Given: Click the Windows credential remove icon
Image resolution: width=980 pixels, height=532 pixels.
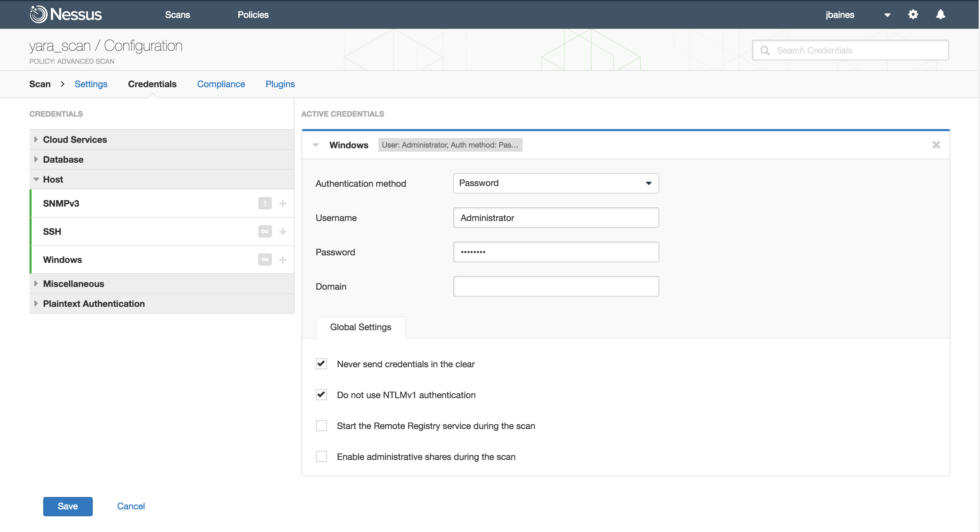Looking at the screenshot, I should tap(936, 145).
